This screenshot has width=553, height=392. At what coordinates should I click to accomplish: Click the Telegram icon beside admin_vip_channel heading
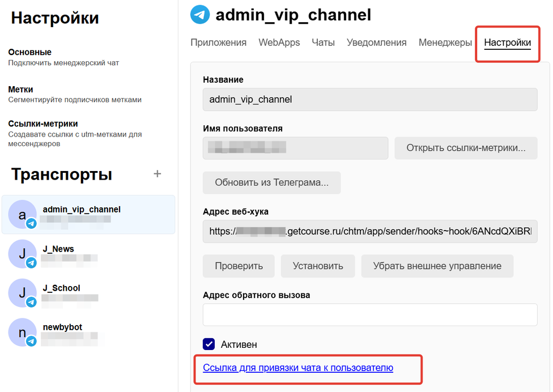tap(199, 14)
